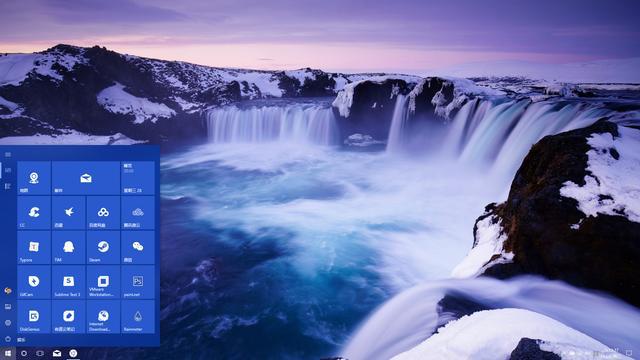Launch the TIM penguin tile

click(69, 247)
